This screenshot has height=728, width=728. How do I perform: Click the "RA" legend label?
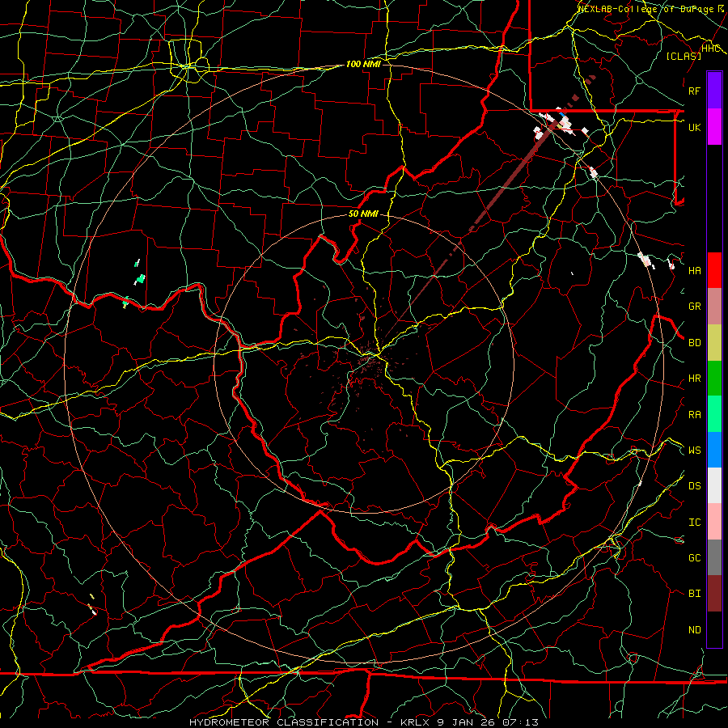[x=694, y=415]
